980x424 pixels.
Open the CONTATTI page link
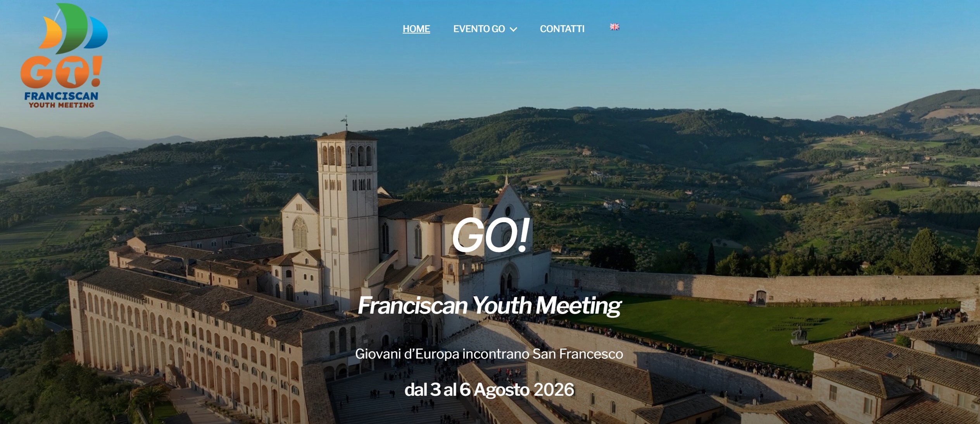[x=562, y=29]
